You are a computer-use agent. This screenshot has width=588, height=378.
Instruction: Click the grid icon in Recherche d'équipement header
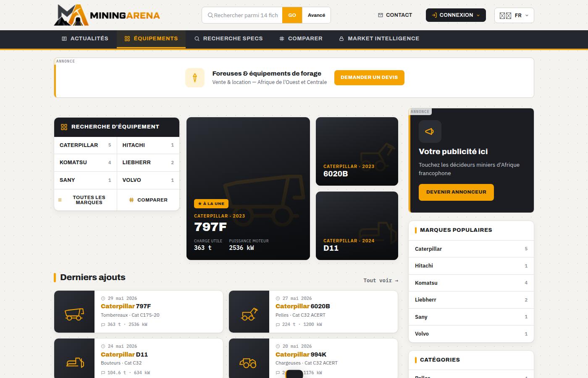click(64, 127)
